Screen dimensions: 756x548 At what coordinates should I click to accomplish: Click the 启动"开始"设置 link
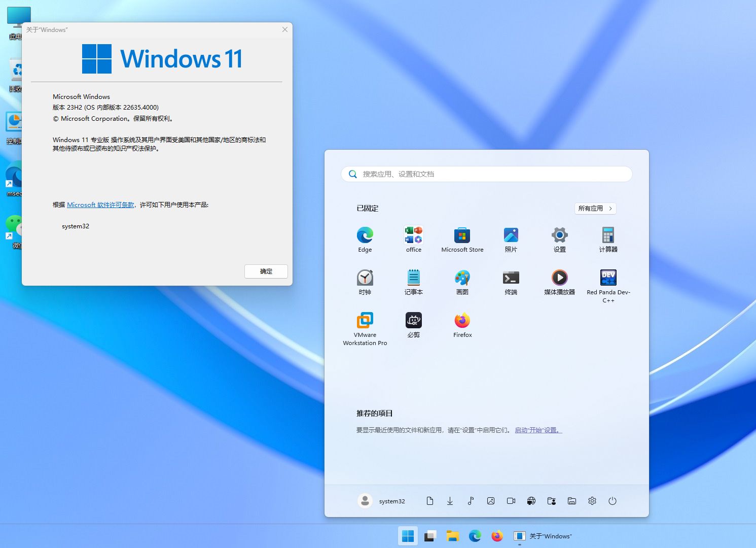pyautogui.click(x=538, y=430)
